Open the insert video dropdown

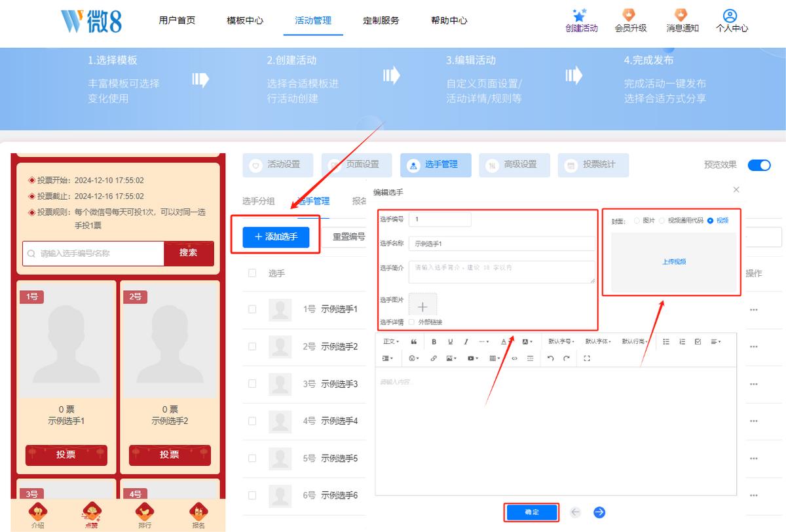tap(473, 358)
